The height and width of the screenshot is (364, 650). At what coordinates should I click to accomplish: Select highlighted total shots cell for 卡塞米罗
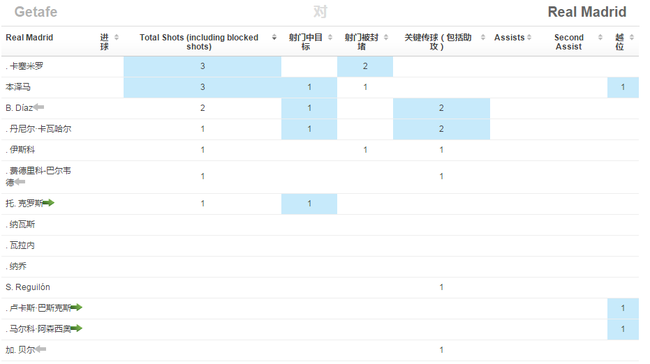(x=202, y=66)
